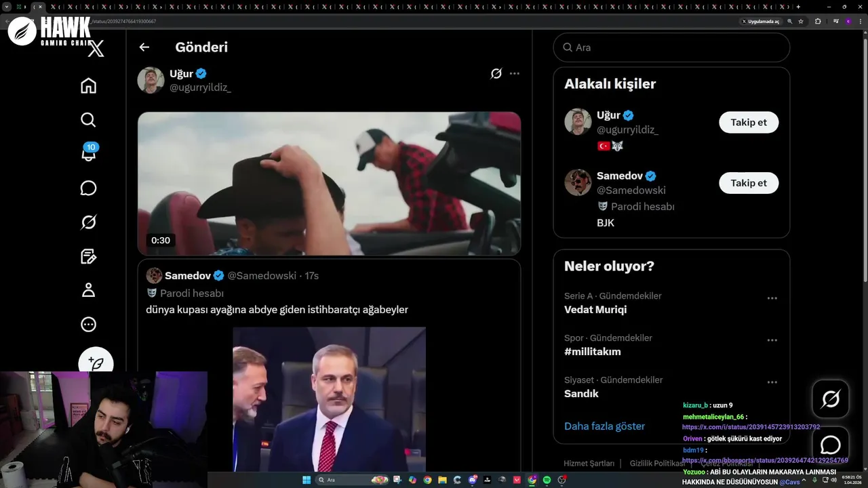Screen dimensions: 868x488
Task: Click Hizmet Şartları footer link
Action: click(x=589, y=464)
